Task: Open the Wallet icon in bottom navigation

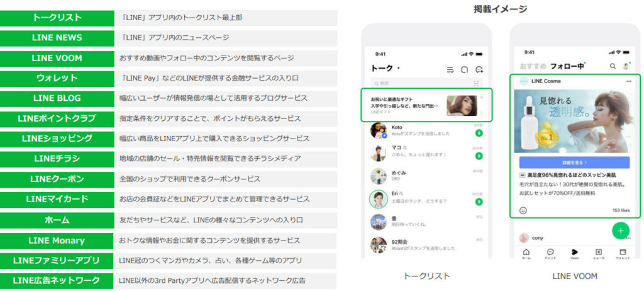Action: coord(622,252)
